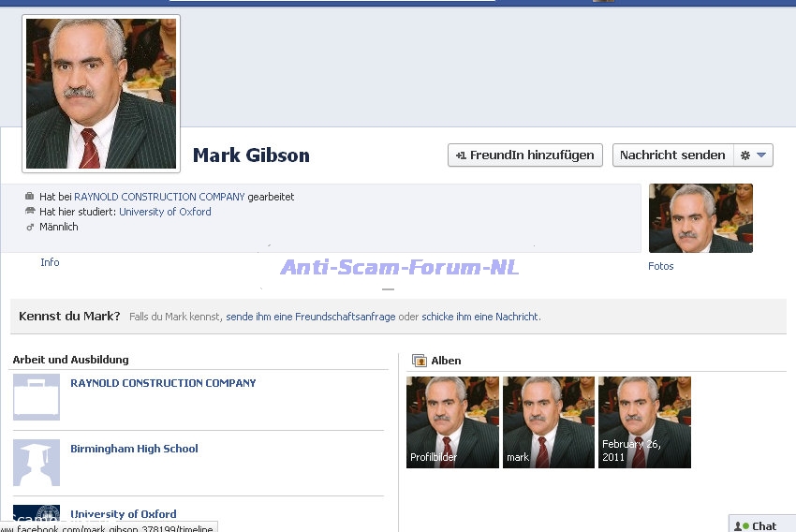This screenshot has width=796, height=532.
Task: Open the Fotos tab link
Action: 660,266
